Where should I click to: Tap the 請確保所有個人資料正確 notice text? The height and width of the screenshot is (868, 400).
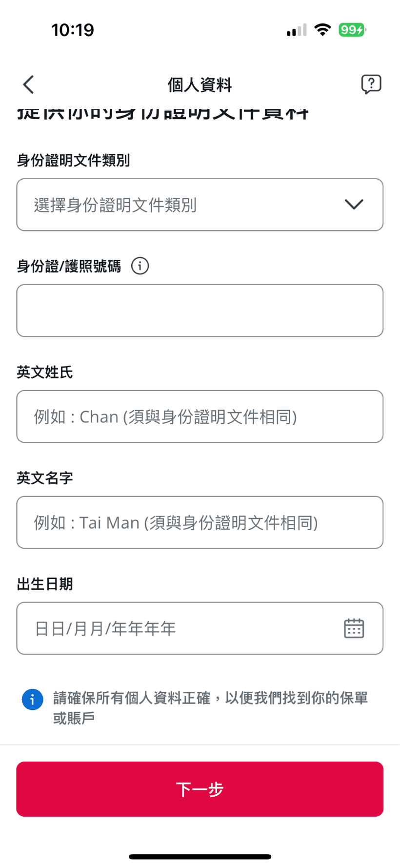coord(210,708)
